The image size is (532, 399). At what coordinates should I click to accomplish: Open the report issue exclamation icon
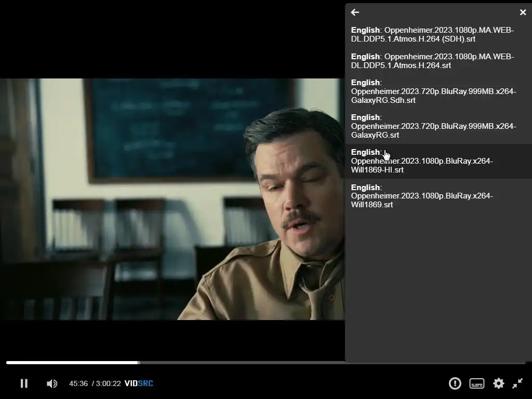click(x=455, y=383)
